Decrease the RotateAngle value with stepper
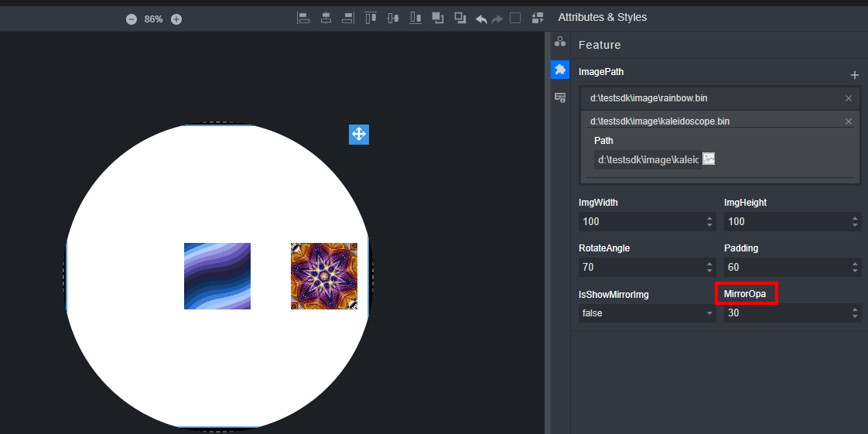Viewport: 868px width, 434px height. coord(709,272)
